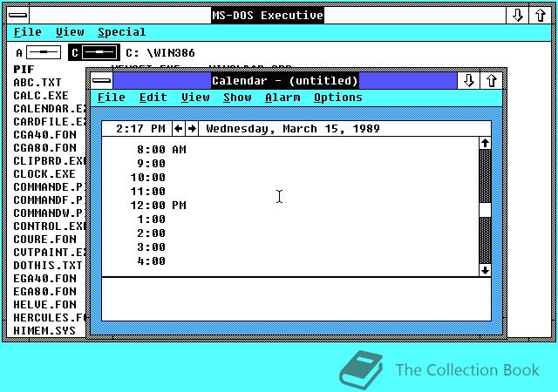Viewport: 558px width, 392px height.
Task: Click the C: \WIN386 path label
Action: [160, 53]
